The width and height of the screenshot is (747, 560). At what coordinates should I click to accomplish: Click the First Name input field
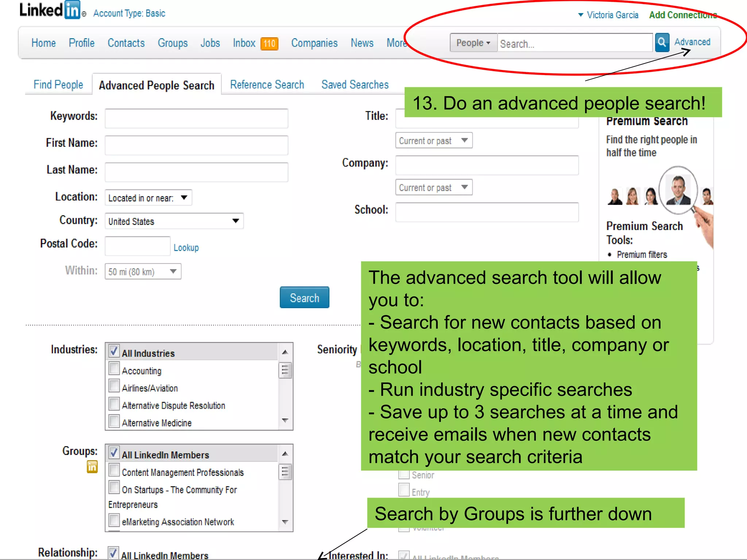coord(196,145)
